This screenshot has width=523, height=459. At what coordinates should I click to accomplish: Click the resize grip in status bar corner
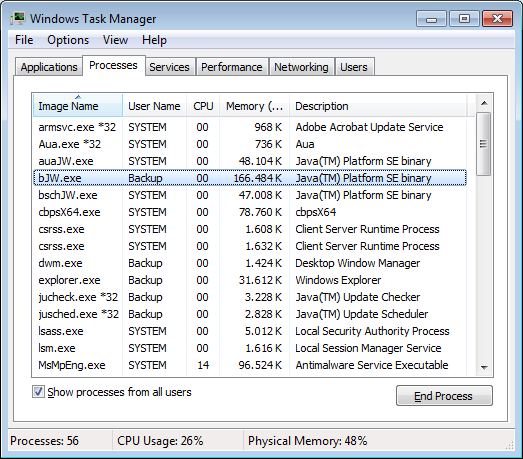[x=510, y=445]
